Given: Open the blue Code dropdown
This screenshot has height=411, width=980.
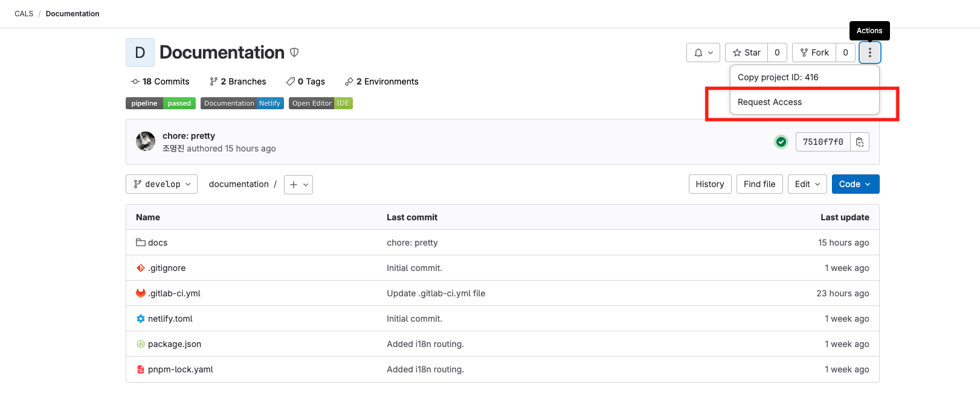Looking at the screenshot, I should [x=855, y=184].
